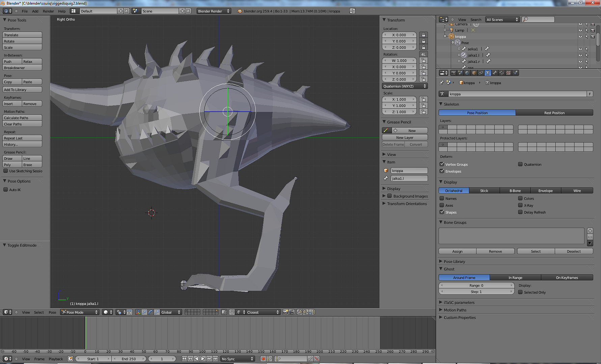The height and width of the screenshot is (364, 601).
Task: Toggle Auto IK in Pose Options
Action: [x=6, y=189]
